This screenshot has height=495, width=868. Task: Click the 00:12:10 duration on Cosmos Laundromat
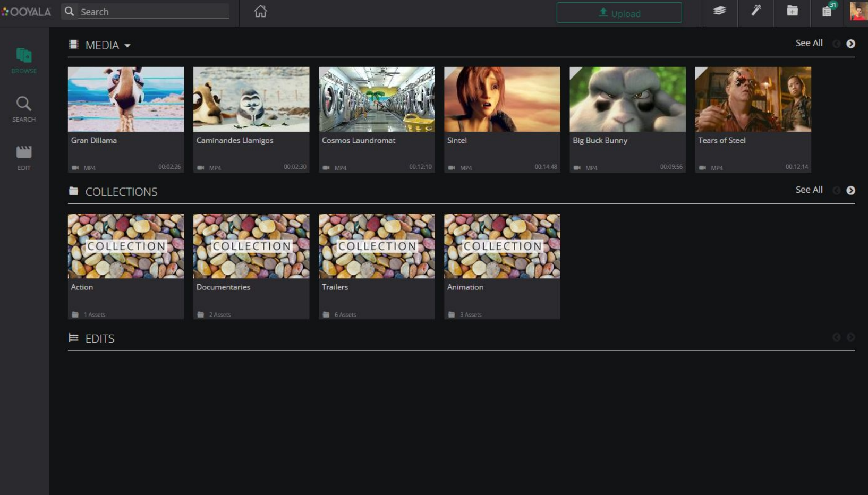tap(420, 167)
